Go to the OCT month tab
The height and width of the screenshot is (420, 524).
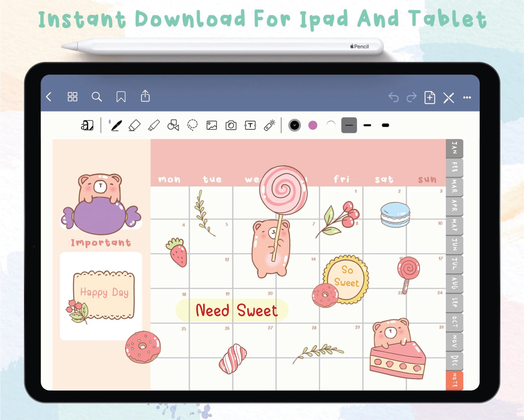pyautogui.click(x=454, y=322)
